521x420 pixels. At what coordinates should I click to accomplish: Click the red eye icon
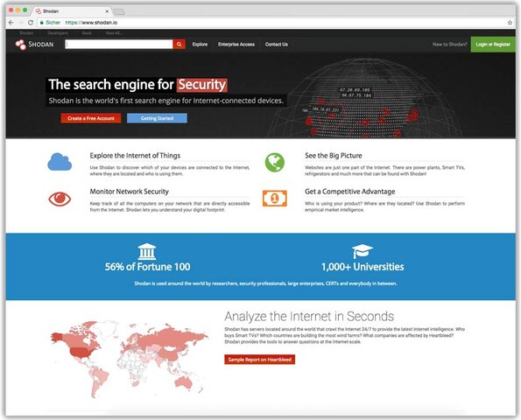point(60,199)
